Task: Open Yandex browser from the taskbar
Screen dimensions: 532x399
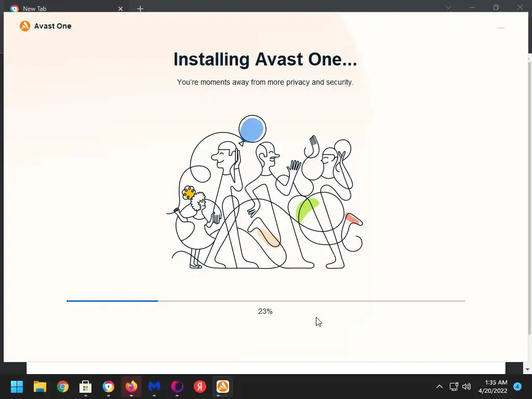Action: click(x=200, y=387)
